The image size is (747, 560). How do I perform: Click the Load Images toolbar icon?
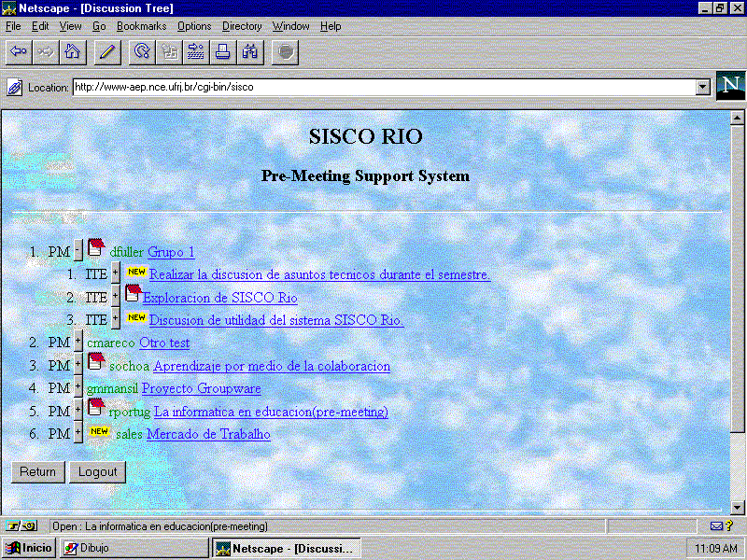pos(169,52)
